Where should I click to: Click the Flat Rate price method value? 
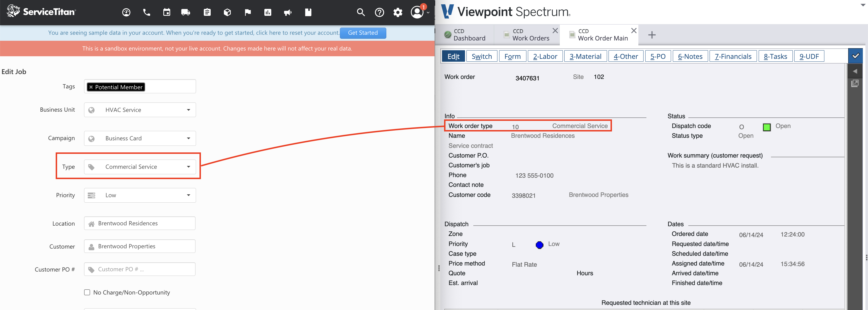click(524, 265)
